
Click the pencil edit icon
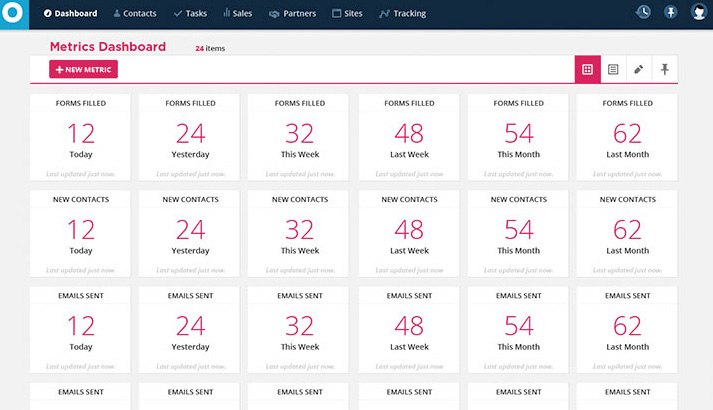click(639, 69)
